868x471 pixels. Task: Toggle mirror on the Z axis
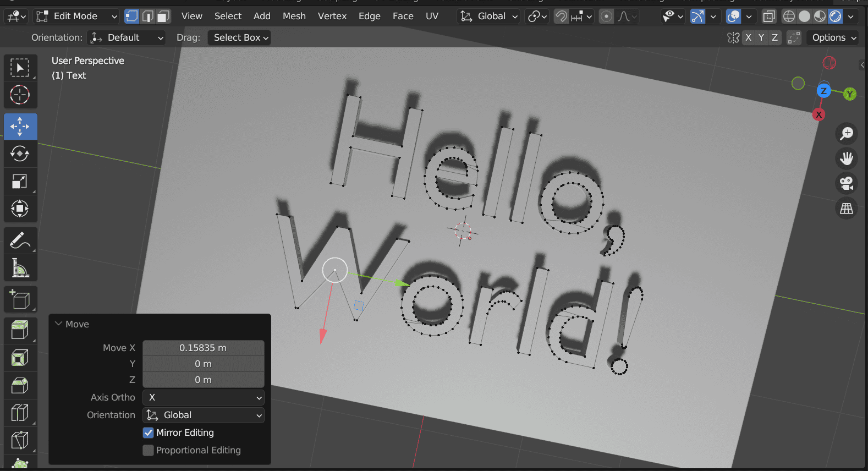(x=774, y=37)
